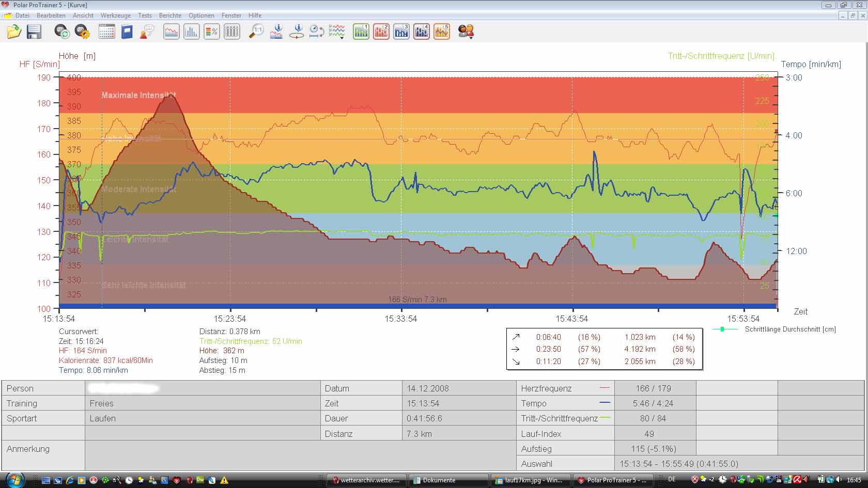Select graph layout preset 3
Image resolution: width=868 pixels, height=488 pixels.
point(401,32)
